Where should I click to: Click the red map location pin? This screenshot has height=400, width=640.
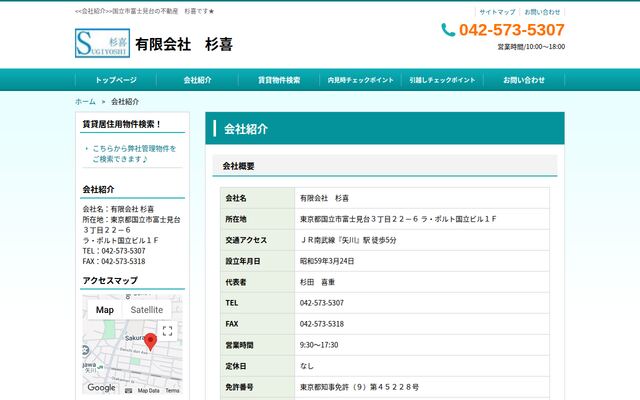151,342
